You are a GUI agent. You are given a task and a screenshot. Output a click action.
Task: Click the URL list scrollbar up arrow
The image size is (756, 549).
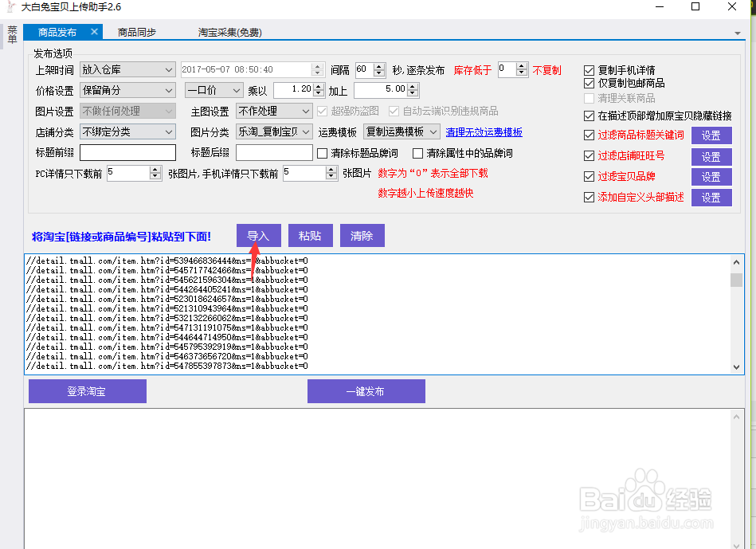[736, 262]
